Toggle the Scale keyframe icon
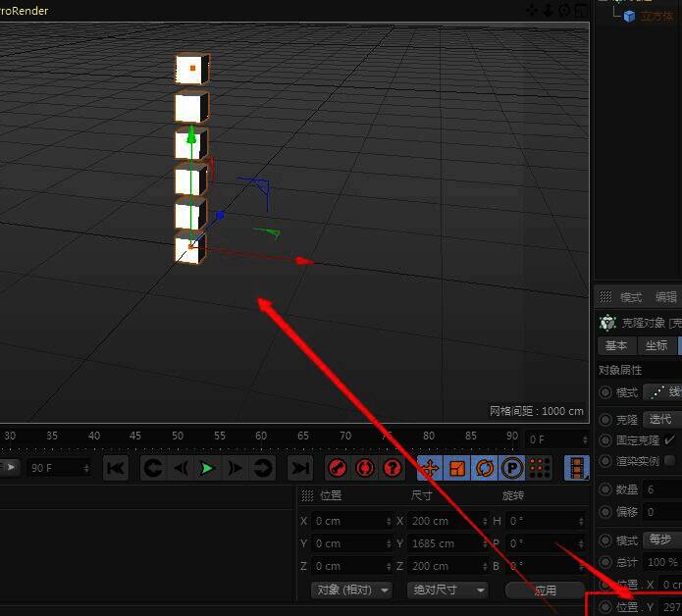The width and height of the screenshot is (682, 616). (457, 468)
